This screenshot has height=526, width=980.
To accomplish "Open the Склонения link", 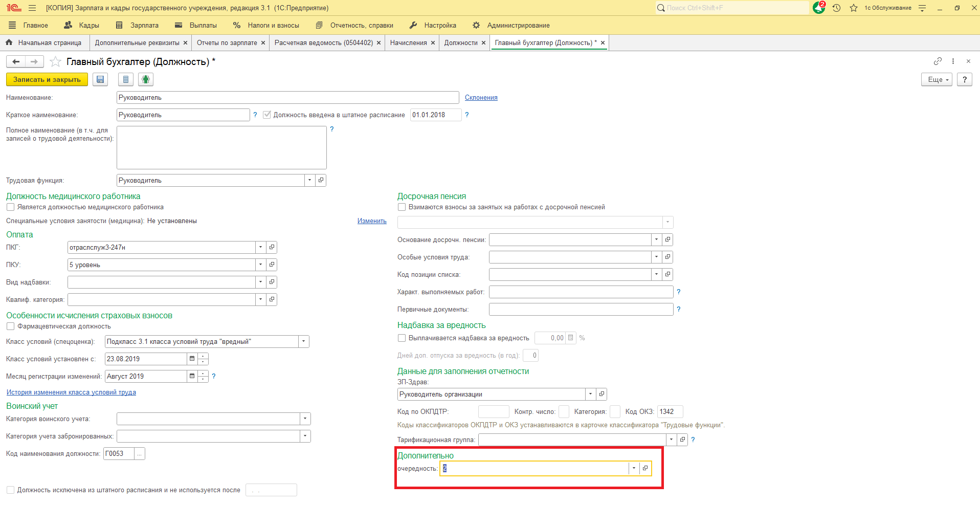I will tap(481, 97).
